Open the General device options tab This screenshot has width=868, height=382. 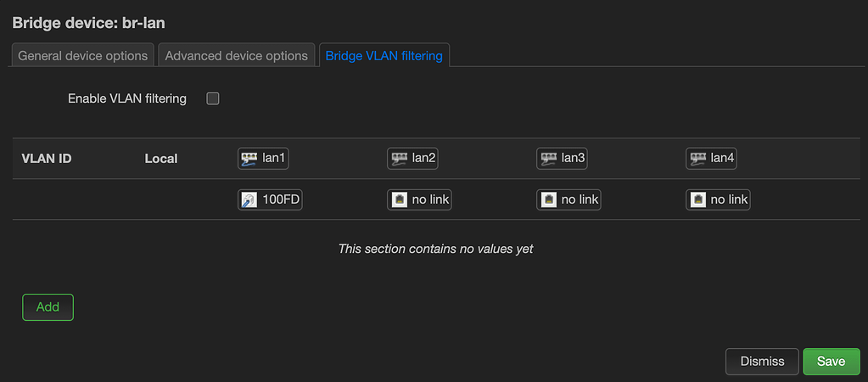[83, 56]
